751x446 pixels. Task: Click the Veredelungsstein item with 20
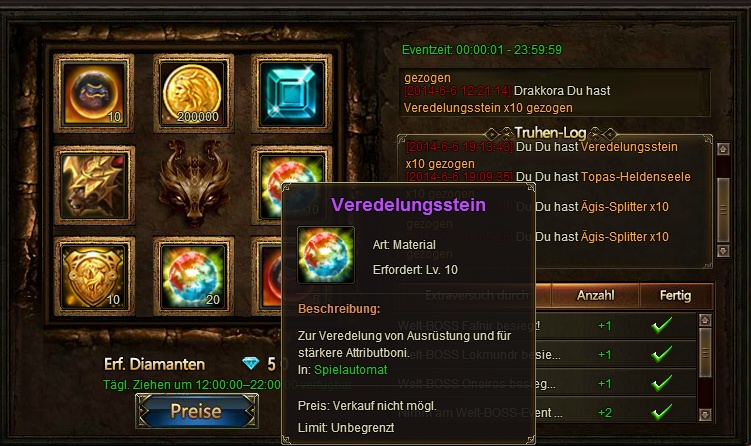click(x=193, y=276)
